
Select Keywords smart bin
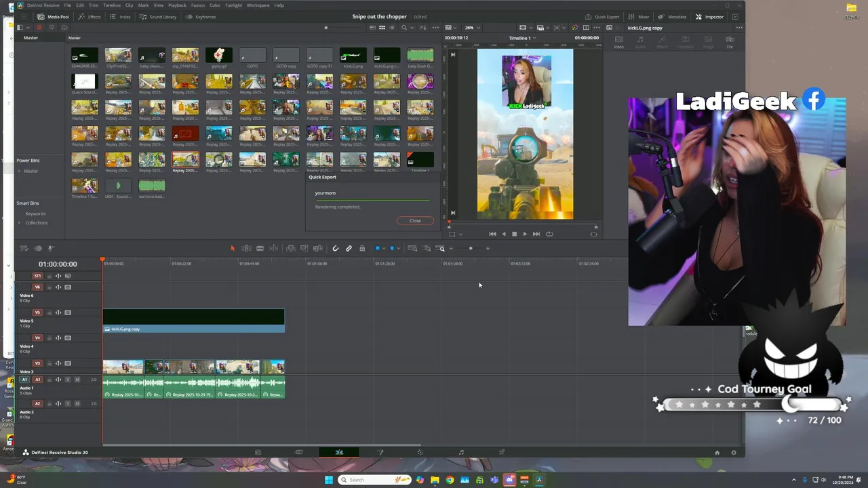(x=35, y=213)
